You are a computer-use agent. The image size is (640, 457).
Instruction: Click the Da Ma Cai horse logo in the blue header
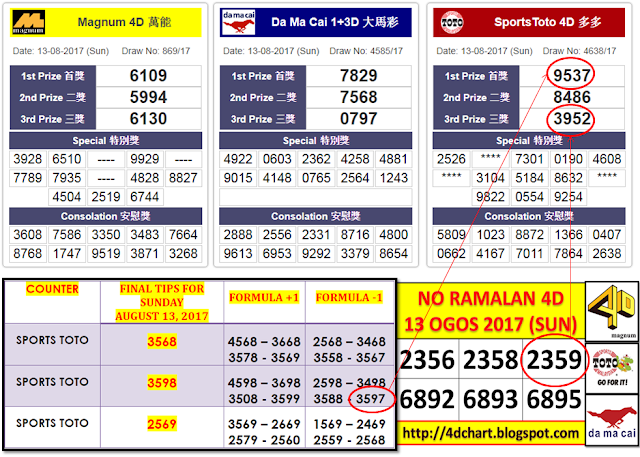pyautogui.click(x=239, y=22)
